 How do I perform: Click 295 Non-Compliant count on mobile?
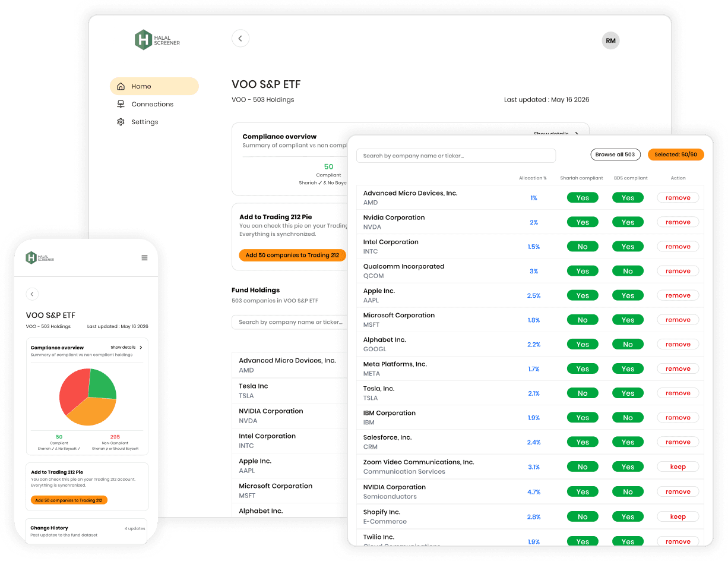click(x=115, y=437)
